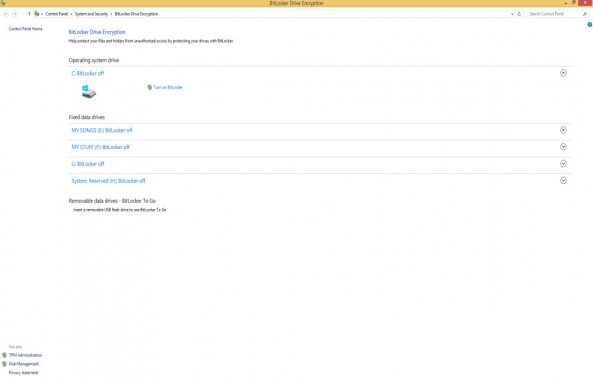Select MY SONGS (E:) BitLocker off
This screenshot has height=380, width=593.
click(x=102, y=130)
